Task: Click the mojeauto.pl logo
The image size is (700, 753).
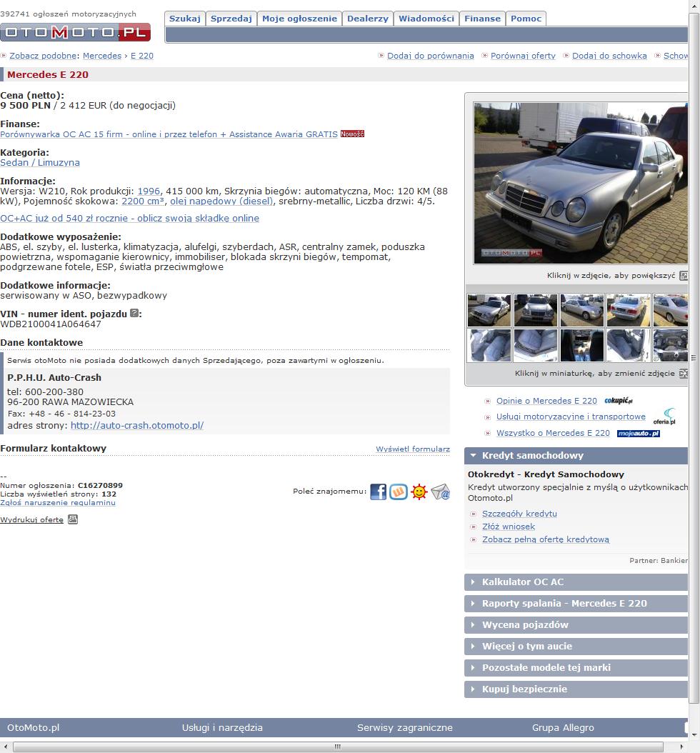Action: pyautogui.click(x=639, y=433)
